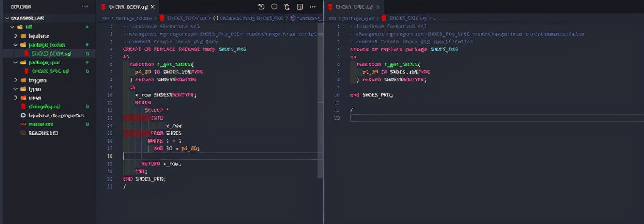Expand the types folder
Image resolution: width=644 pixels, height=224 pixels.
coord(48,89)
